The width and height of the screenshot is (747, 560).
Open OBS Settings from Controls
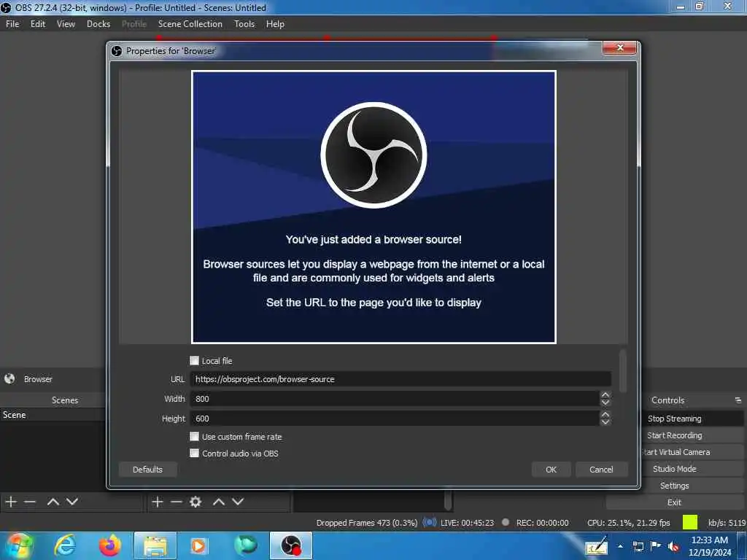[675, 485]
